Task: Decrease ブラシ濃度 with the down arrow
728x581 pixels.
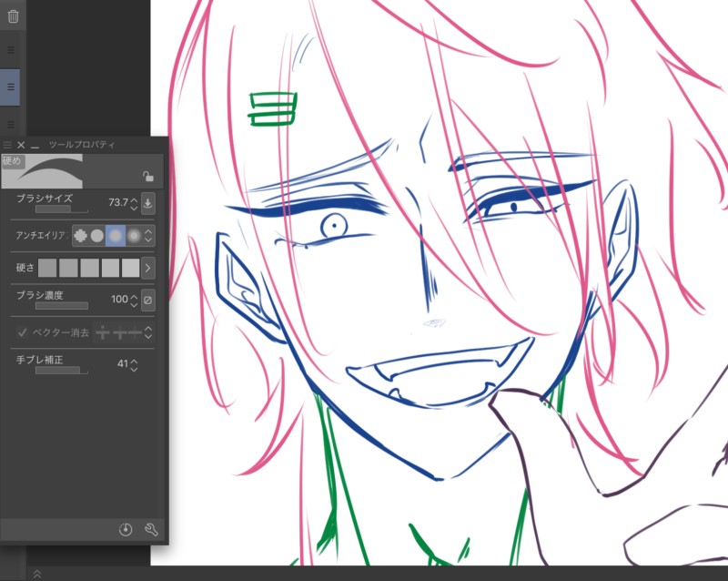Action: (x=134, y=304)
